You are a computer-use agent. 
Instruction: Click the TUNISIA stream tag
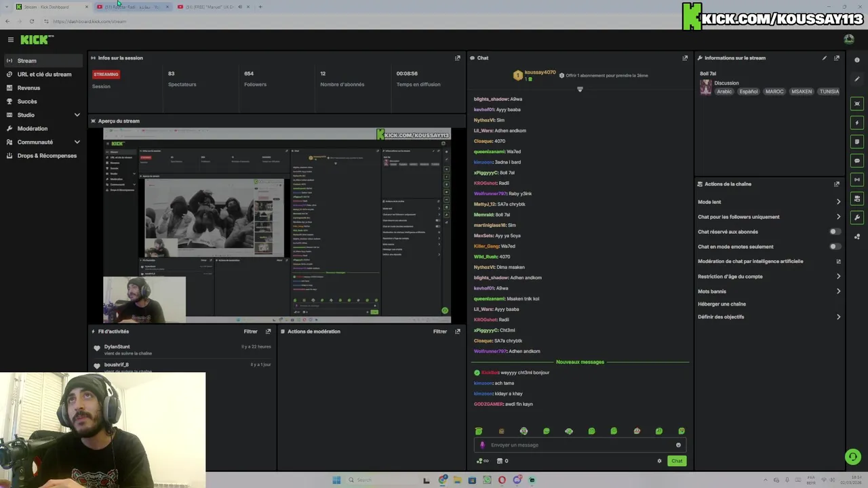pyautogui.click(x=829, y=91)
